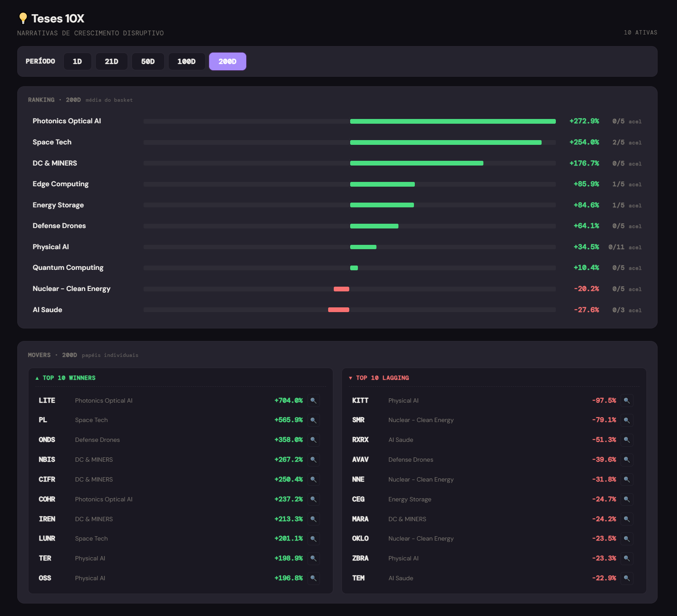Click the COHR ticker in winners list
Viewport: 677px width, 616px height.
coord(47,499)
